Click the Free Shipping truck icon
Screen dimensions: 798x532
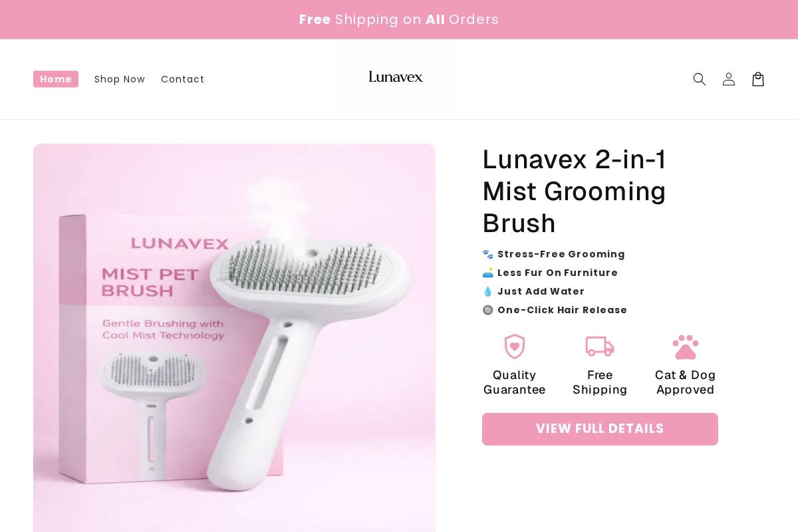click(x=600, y=346)
